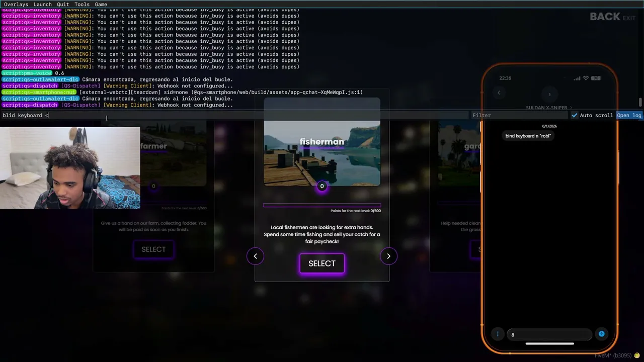Open the Quit menu
644x362 pixels.
tap(63, 5)
